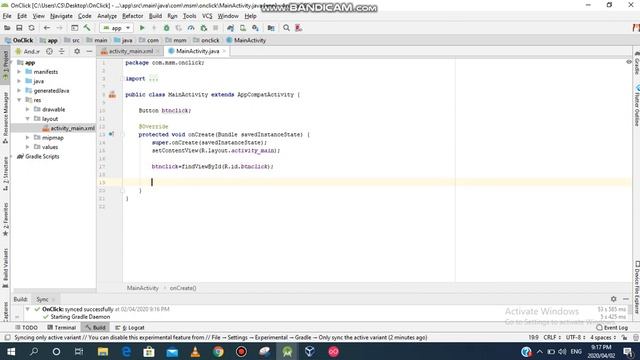The image size is (640, 360).
Task: Click class gutter icon next to MainActivity
Action: tap(112, 95)
